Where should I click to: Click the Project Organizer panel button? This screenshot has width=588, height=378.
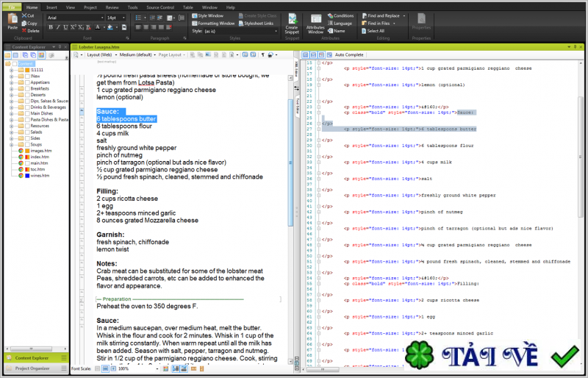pyautogui.click(x=32, y=368)
